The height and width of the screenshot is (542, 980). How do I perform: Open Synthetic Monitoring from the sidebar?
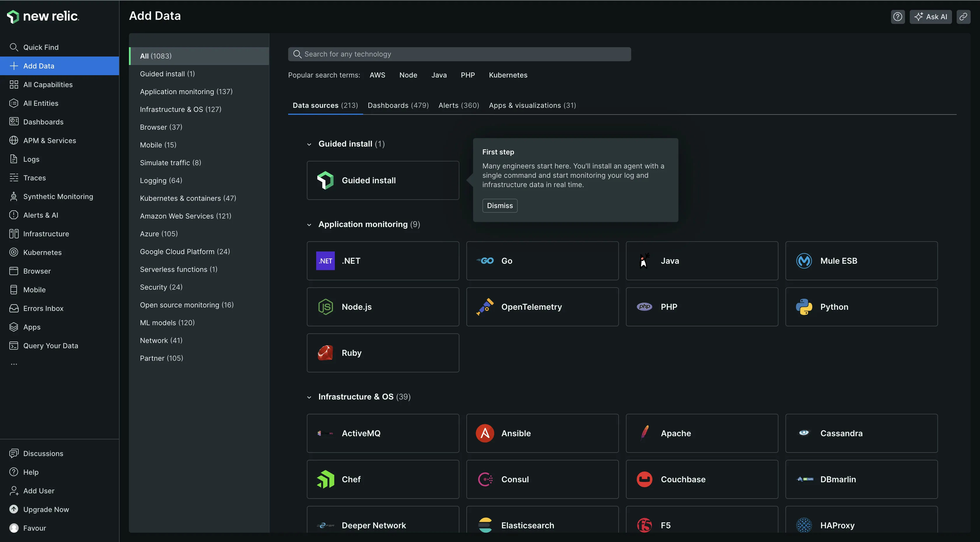pyautogui.click(x=58, y=196)
